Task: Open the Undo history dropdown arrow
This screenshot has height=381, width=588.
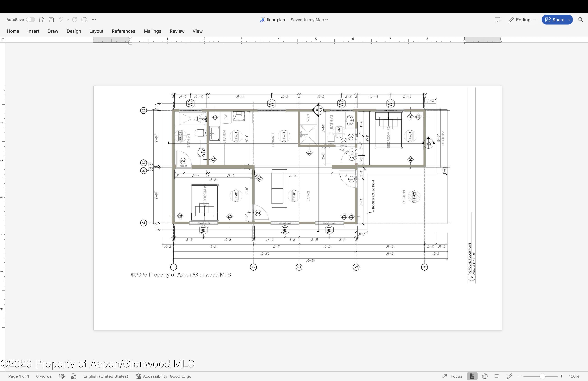Action: coord(68,20)
